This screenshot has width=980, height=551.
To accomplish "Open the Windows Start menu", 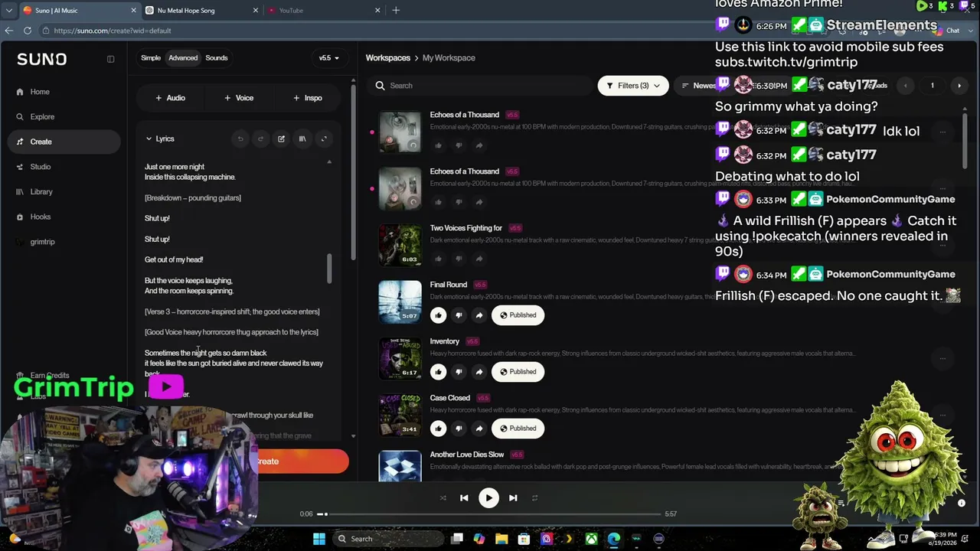I will tap(319, 539).
